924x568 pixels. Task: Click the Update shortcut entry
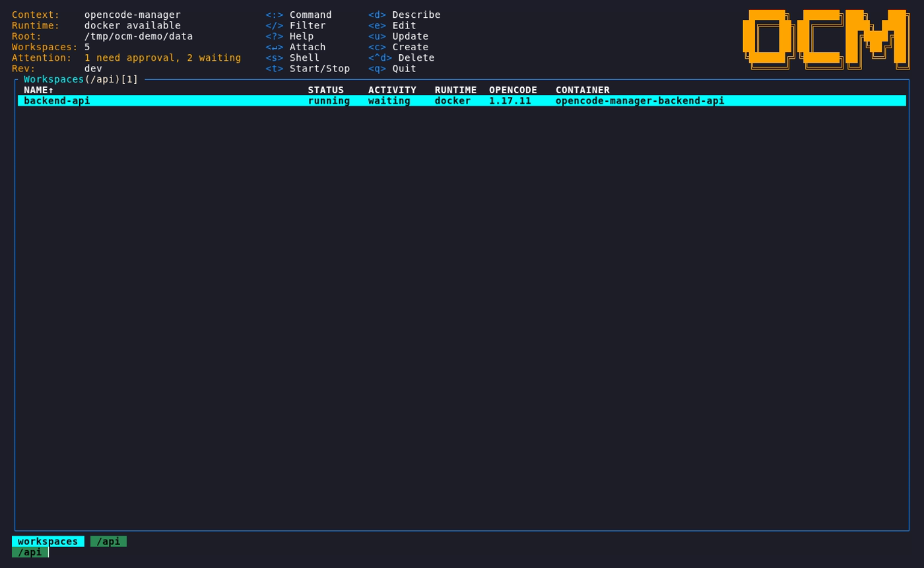(399, 36)
